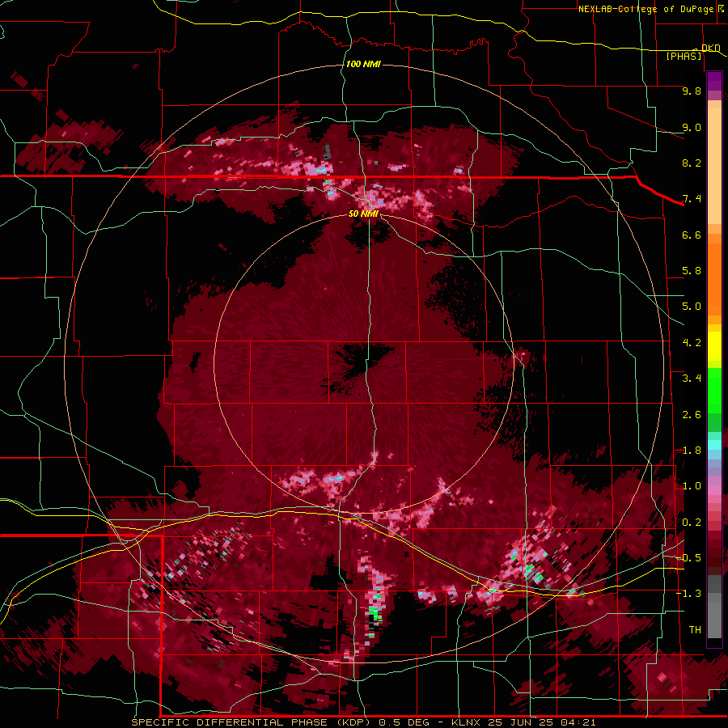Click the 1.8 legend value
The height and width of the screenshot is (728, 728).
(692, 451)
